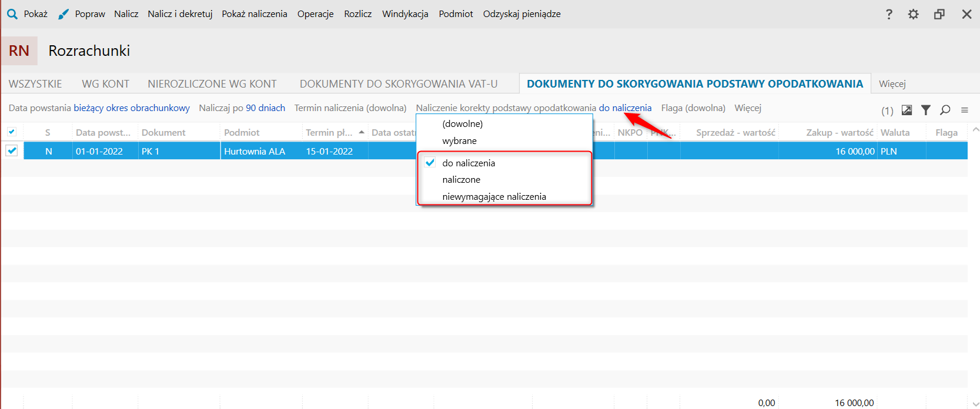This screenshot has height=409, width=980.
Task: Sort by NKPO column header
Action: pyautogui.click(x=630, y=132)
